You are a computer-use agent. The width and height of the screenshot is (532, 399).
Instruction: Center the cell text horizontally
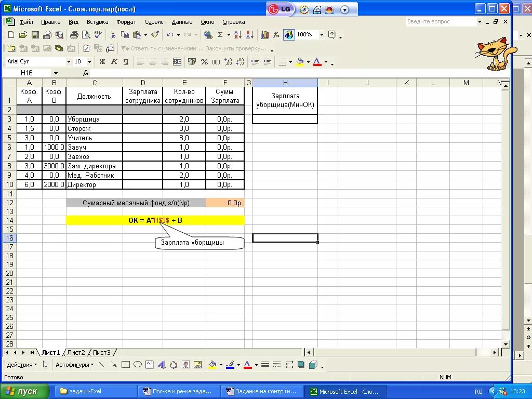(153, 61)
